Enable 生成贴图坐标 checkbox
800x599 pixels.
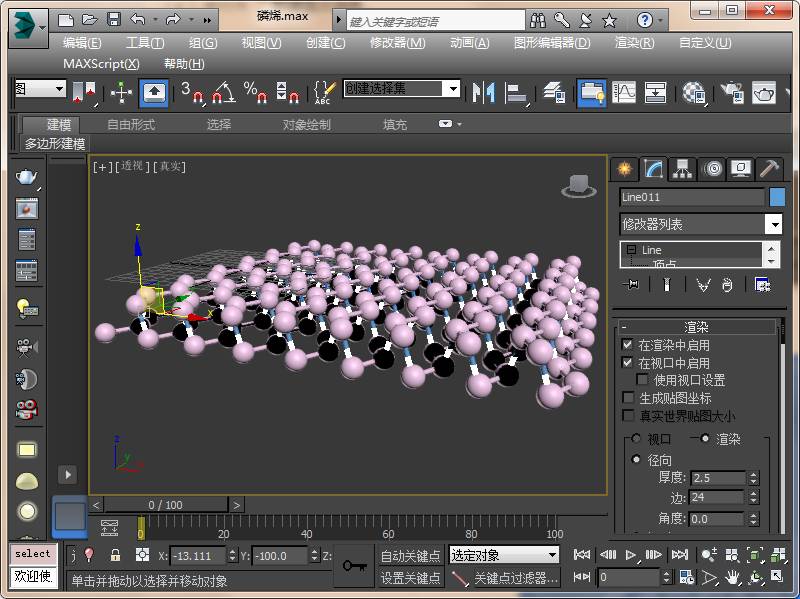tap(628, 398)
